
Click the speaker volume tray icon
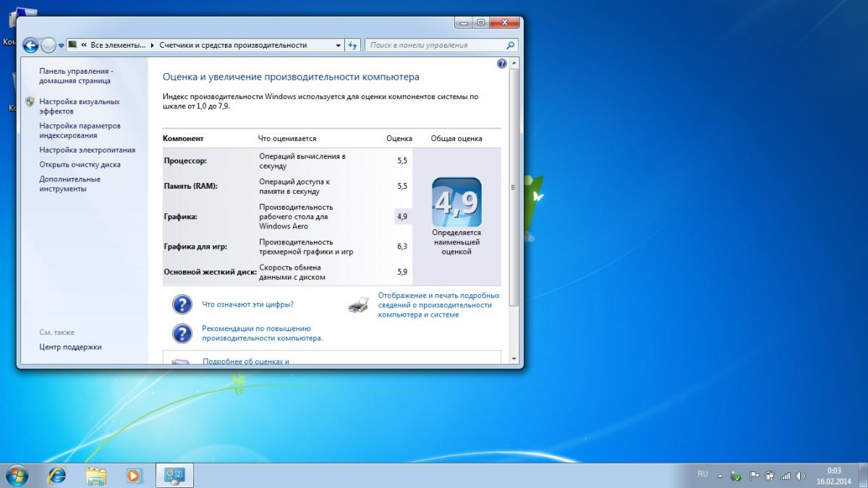(800, 476)
